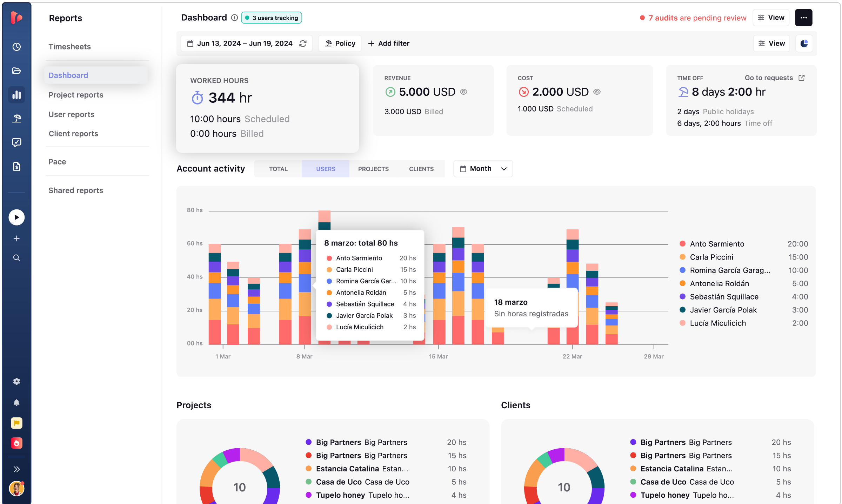Click the yellow flag icon in sidebar
The width and height of the screenshot is (842, 504).
pyautogui.click(x=16, y=423)
